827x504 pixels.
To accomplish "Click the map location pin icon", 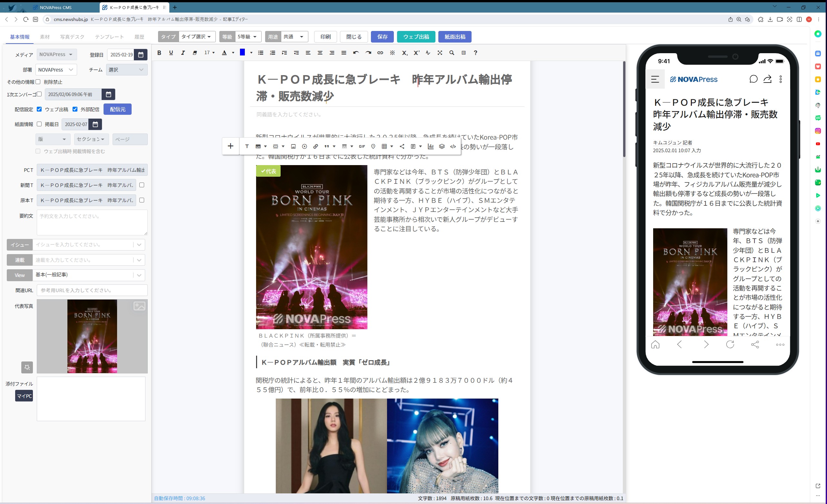I will tap(373, 146).
